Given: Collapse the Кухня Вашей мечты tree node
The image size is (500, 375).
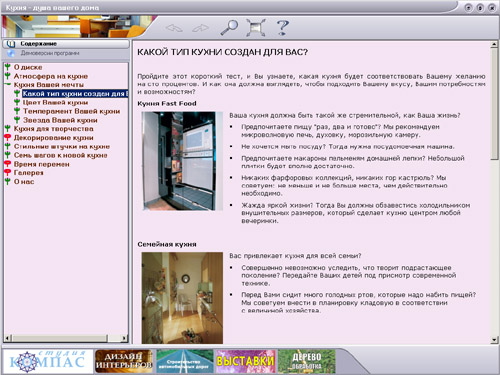Looking at the screenshot, I should [x=8, y=85].
